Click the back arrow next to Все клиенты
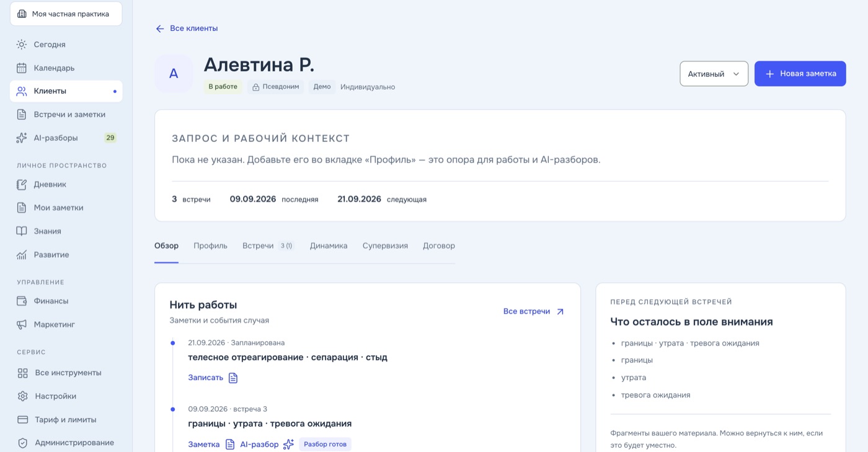This screenshot has width=868, height=452. (160, 29)
